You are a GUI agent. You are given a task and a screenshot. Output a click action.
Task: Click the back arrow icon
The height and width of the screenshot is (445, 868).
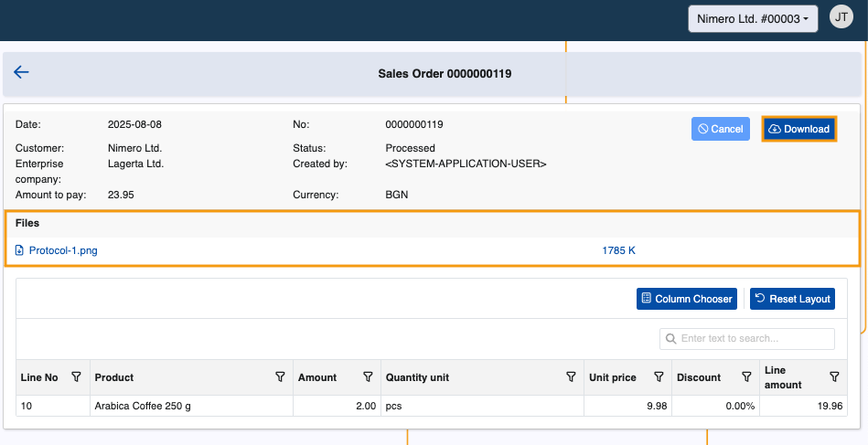click(x=22, y=72)
